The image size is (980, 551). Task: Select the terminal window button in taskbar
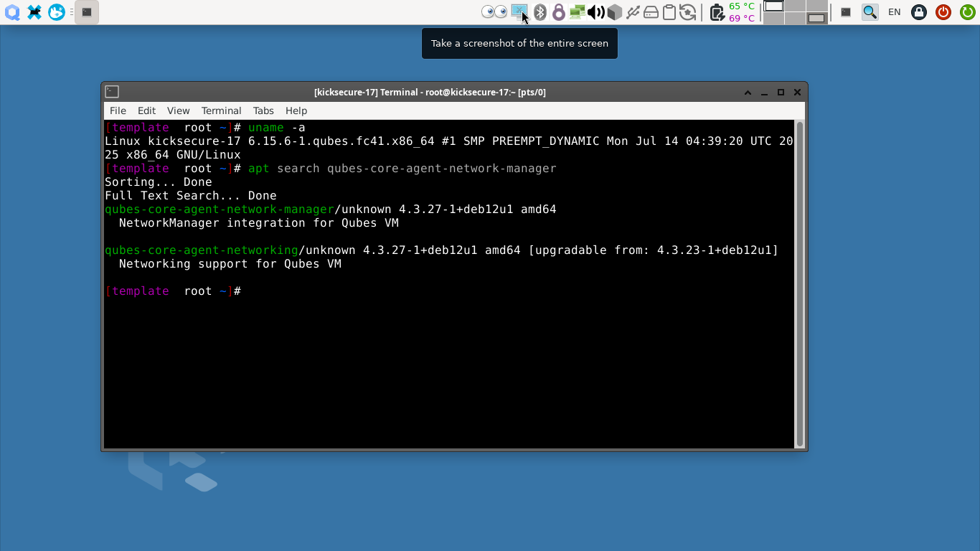(87, 12)
